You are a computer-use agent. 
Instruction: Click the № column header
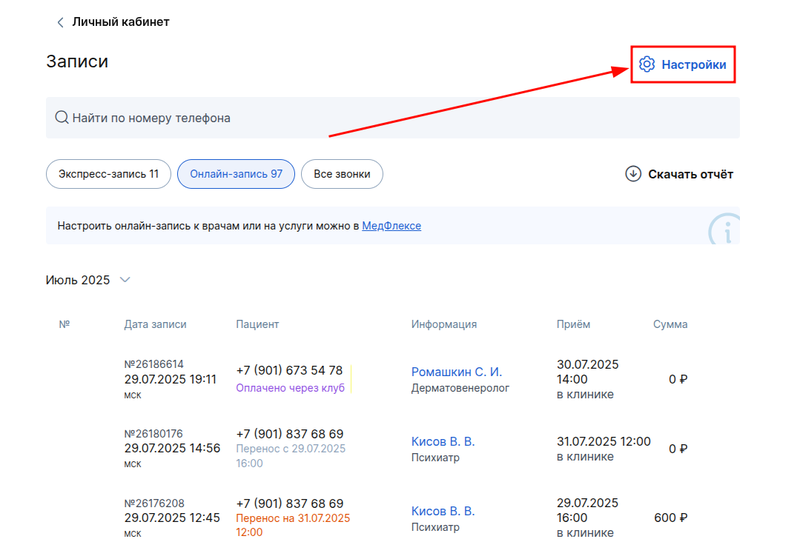click(64, 324)
